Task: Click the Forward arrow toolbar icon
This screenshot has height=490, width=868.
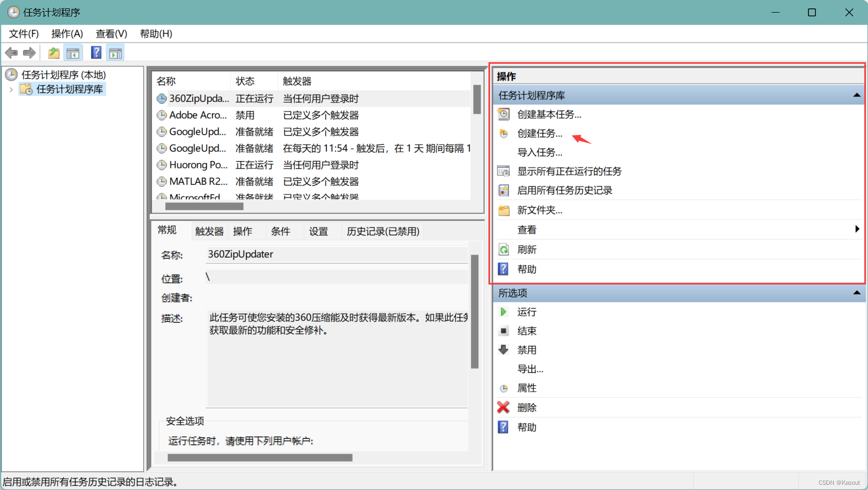Action: pyautogui.click(x=29, y=53)
